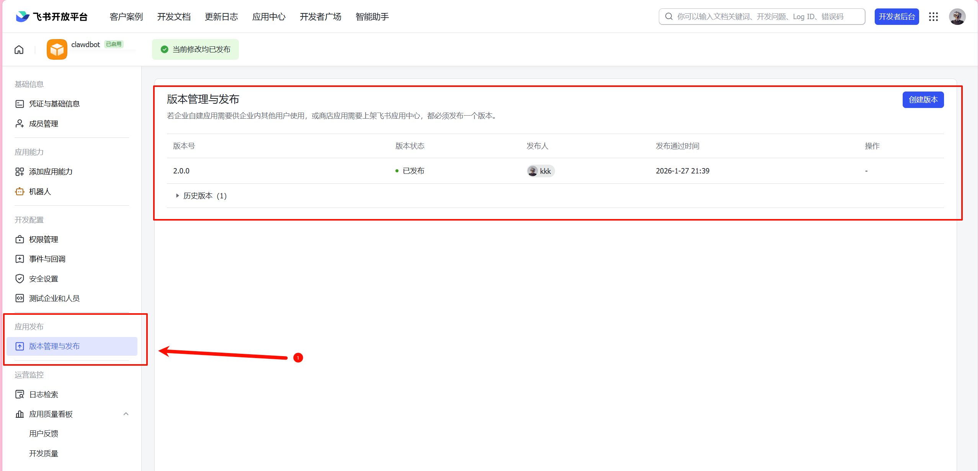
Task: Click the home icon beside clawdbot
Action: coord(18,49)
